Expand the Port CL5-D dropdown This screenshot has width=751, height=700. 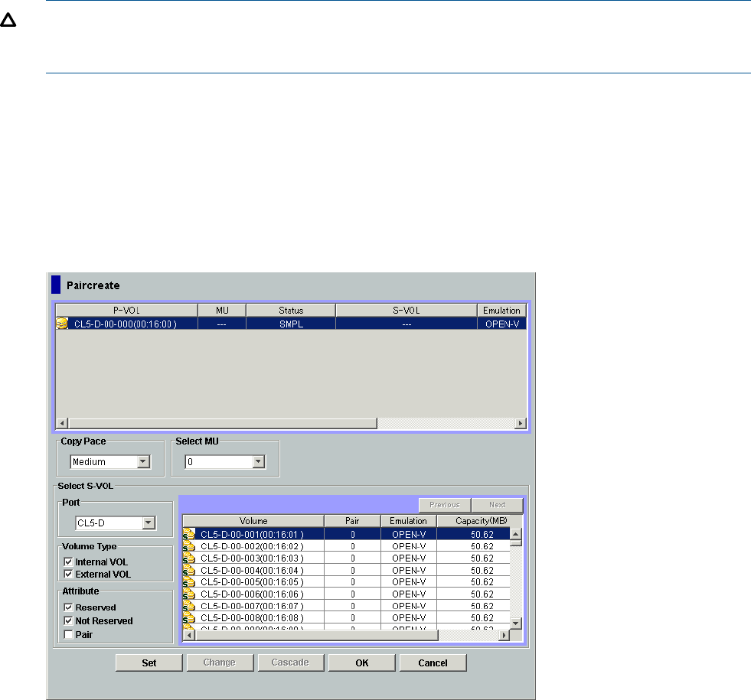pos(149,523)
